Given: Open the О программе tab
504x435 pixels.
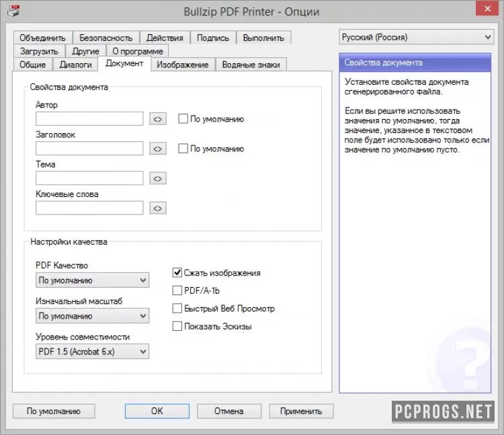Looking at the screenshot, I should [138, 51].
